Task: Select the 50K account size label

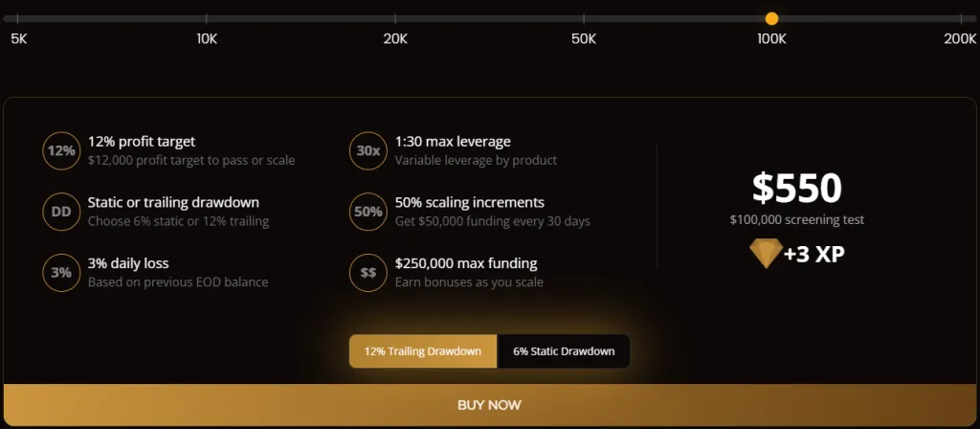Action: point(584,39)
